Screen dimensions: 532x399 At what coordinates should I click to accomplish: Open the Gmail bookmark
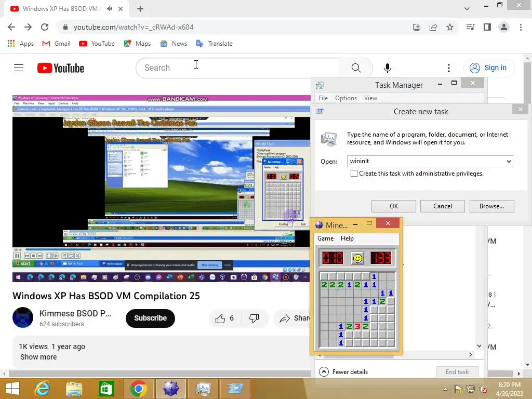[x=56, y=44]
